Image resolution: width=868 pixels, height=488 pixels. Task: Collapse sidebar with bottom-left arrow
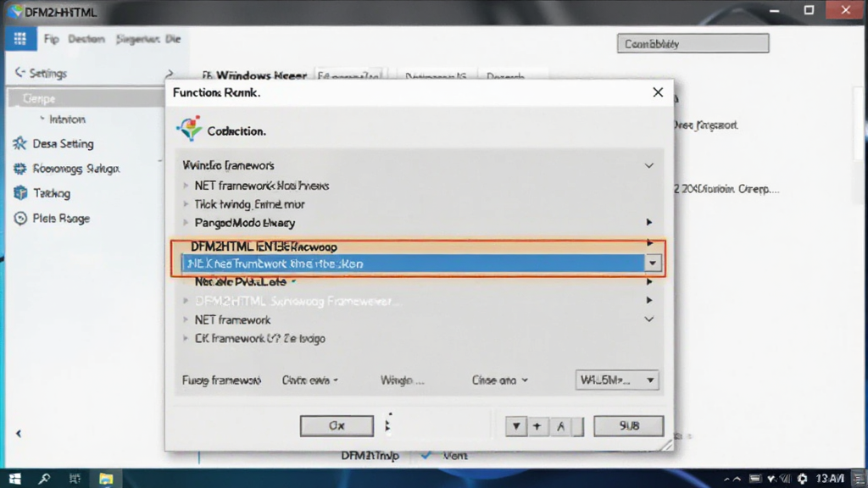(x=19, y=433)
